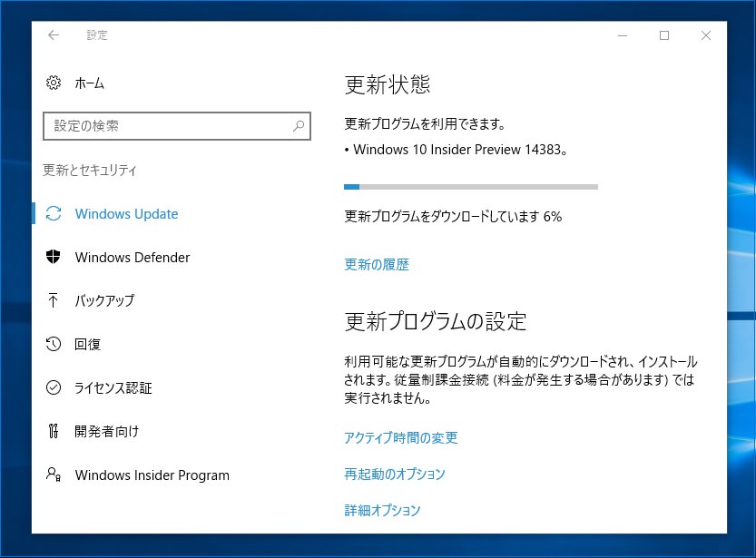Image resolution: width=756 pixels, height=558 pixels.
Task: Click the 更新プログラムの設定 heading
Action: click(x=436, y=321)
